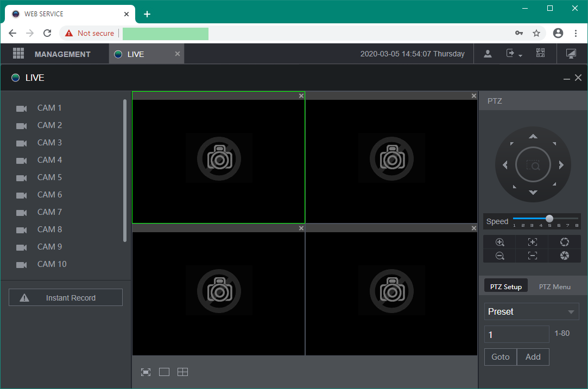Click the iris open icon
Screen dimensions: 588x389
pos(564,242)
